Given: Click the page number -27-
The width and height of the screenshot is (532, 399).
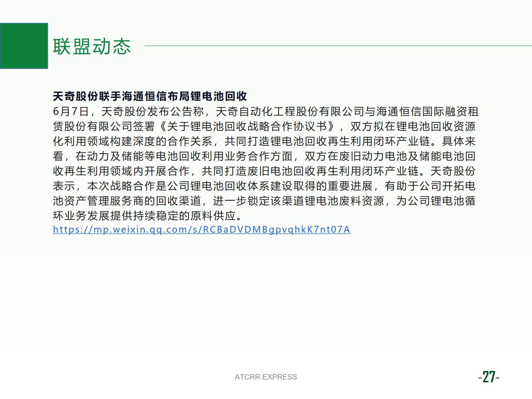Looking at the screenshot, I should point(489,377).
